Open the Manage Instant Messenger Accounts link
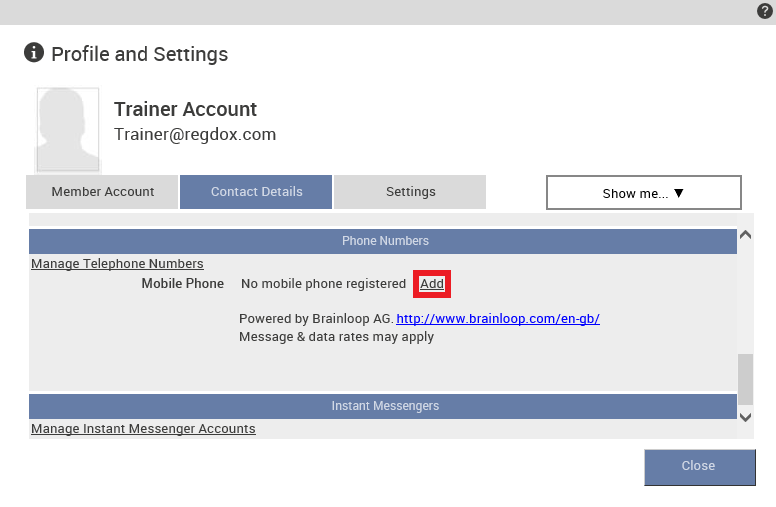Image resolution: width=776 pixels, height=507 pixels. tap(143, 428)
